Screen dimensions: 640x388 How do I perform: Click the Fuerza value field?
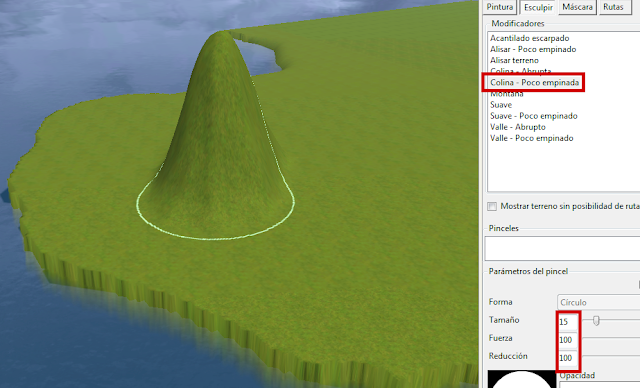[568, 339]
